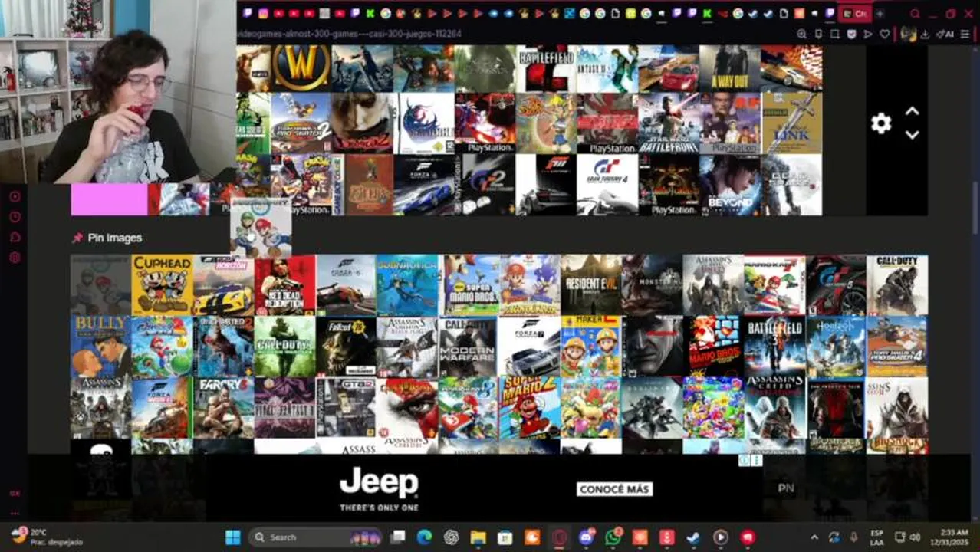Viewport: 980px width, 552px height.
Task: Take a snapshot with the camera icon
Action: click(835, 34)
